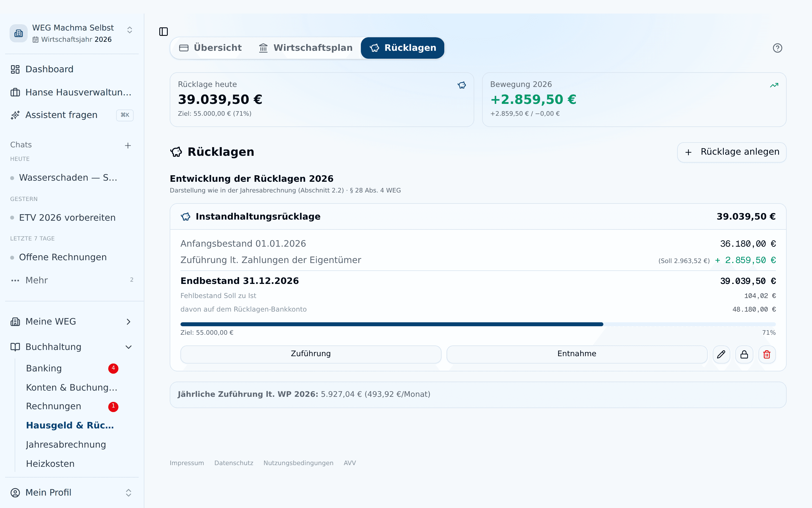
Task: Open the Impressum link
Action: coord(187,463)
